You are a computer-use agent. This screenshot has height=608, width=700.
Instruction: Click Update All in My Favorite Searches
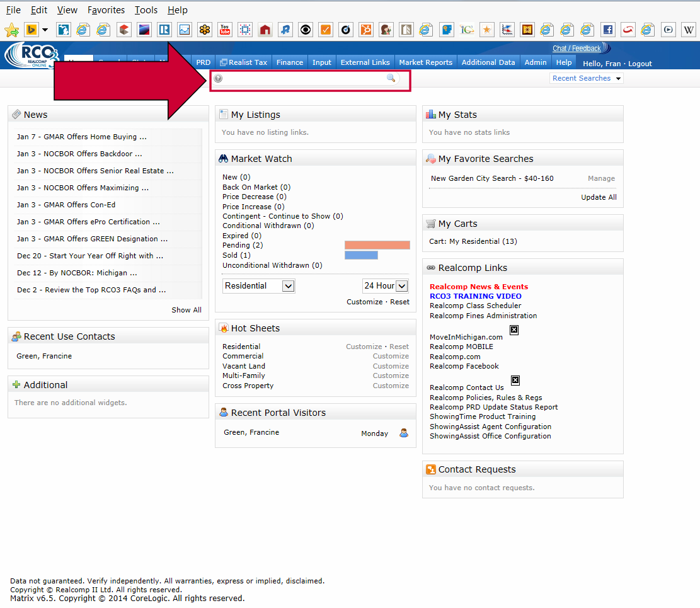pyautogui.click(x=599, y=197)
